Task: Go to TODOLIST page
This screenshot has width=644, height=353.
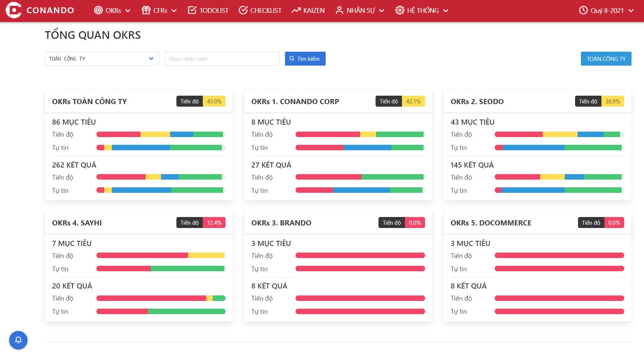Action: coord(208,10)
